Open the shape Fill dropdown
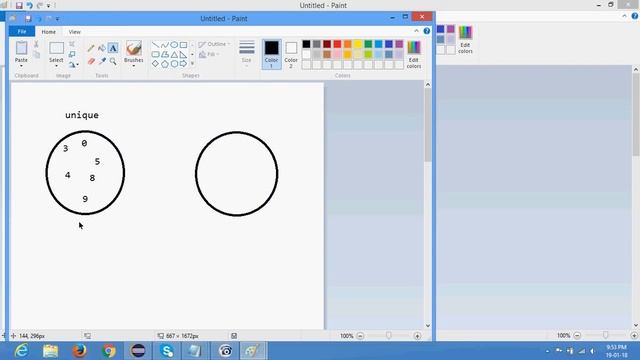Screen dimensions: 640x360 click(x=209, y=54)
